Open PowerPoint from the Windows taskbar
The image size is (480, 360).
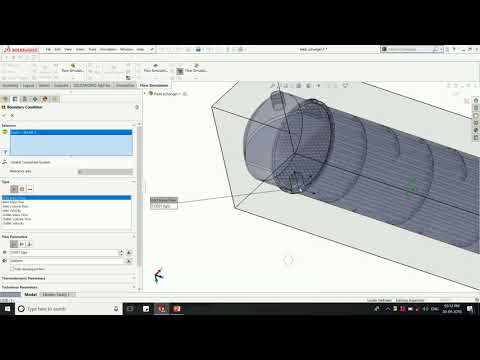(x=177, y=309)
